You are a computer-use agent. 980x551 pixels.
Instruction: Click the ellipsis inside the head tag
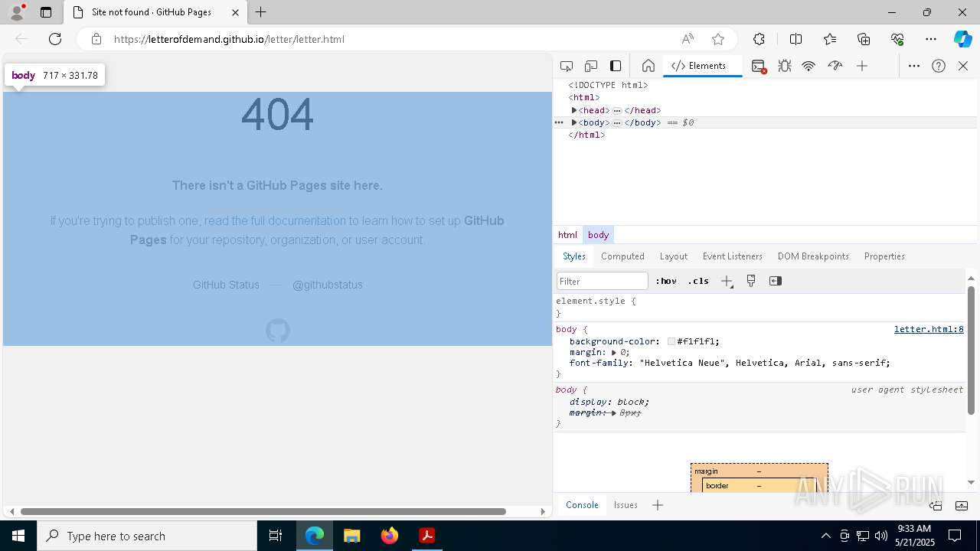[x=617, y=110]
